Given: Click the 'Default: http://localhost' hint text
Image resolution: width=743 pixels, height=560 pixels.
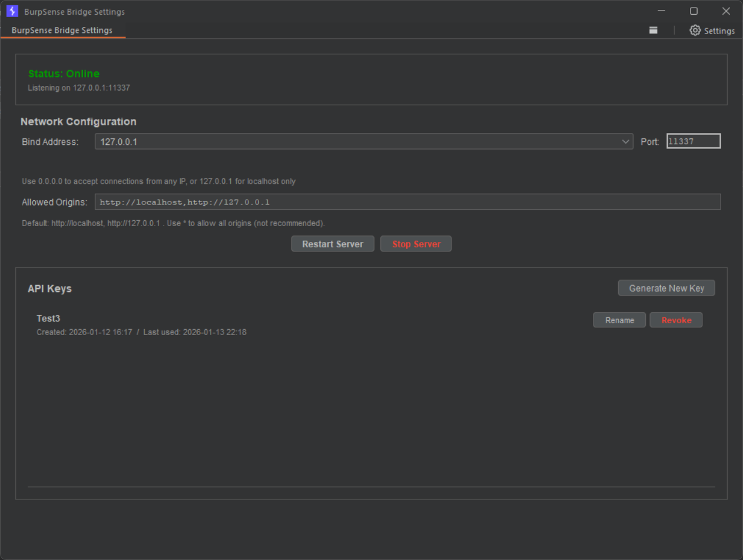Looking at the screenshot, I should pyautogui.click(x=173, y=224).
